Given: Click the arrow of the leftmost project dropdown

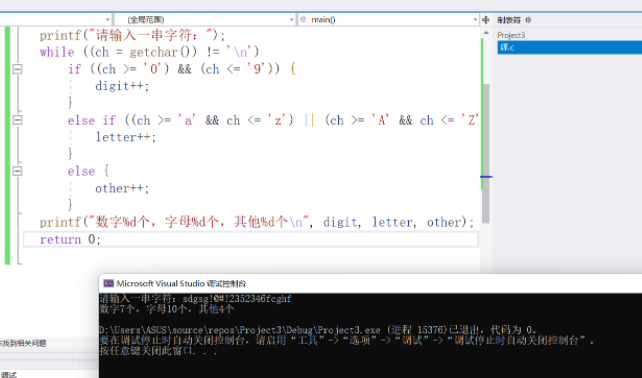Looking at the screenshot, I should (x=107, y=20).
